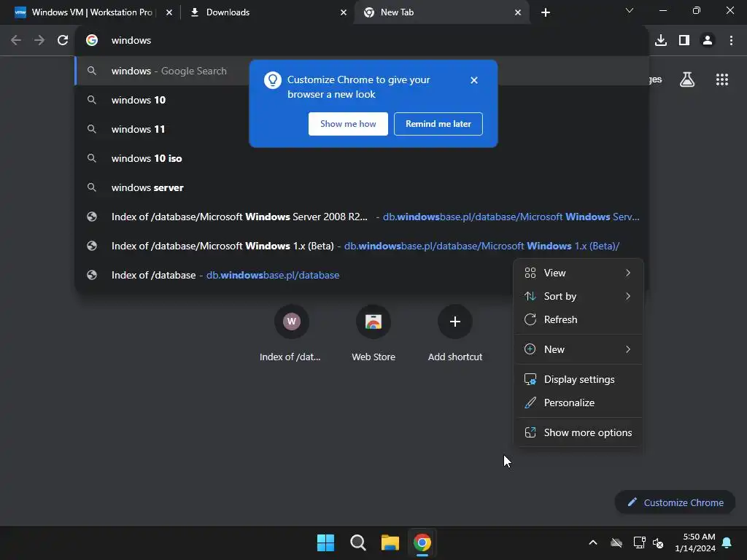Choose Personalize in context menu
The image size is (747, 560).
(x=578, y=402)
